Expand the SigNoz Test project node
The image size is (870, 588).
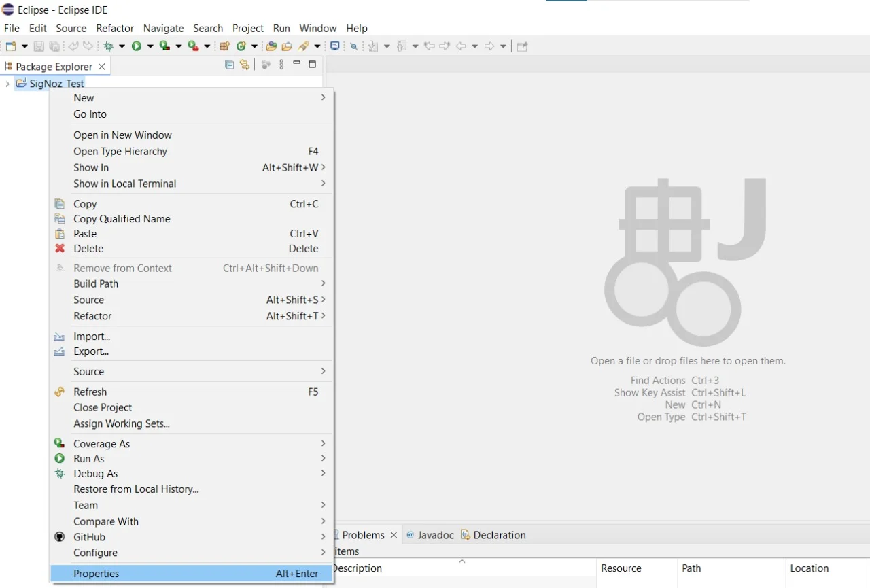pyautogui.click(x=7, y=84)
